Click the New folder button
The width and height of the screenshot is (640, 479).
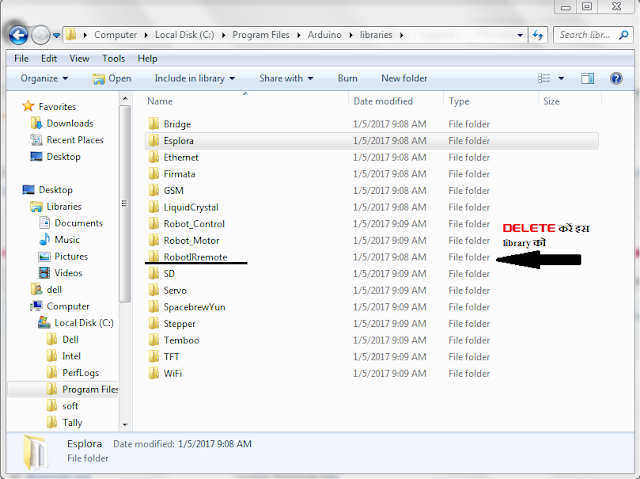pyautogui.click(x=404, y=78)
